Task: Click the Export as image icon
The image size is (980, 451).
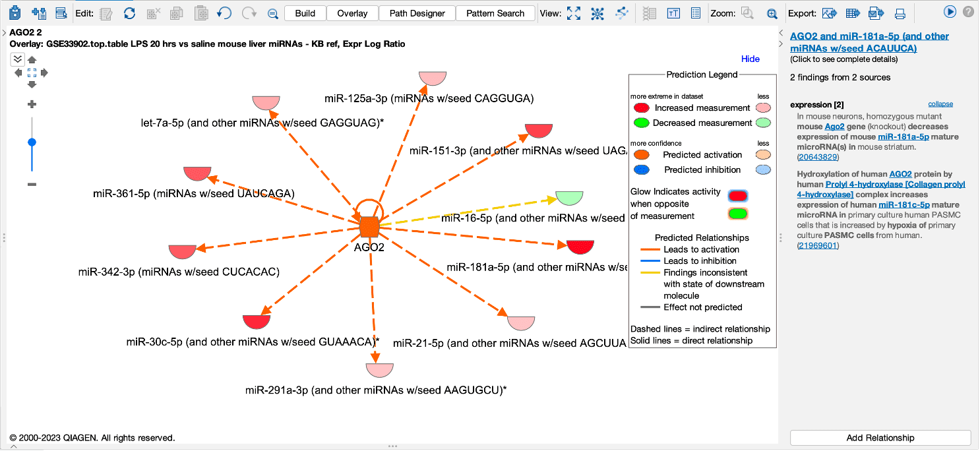Action: click(829, 13)
